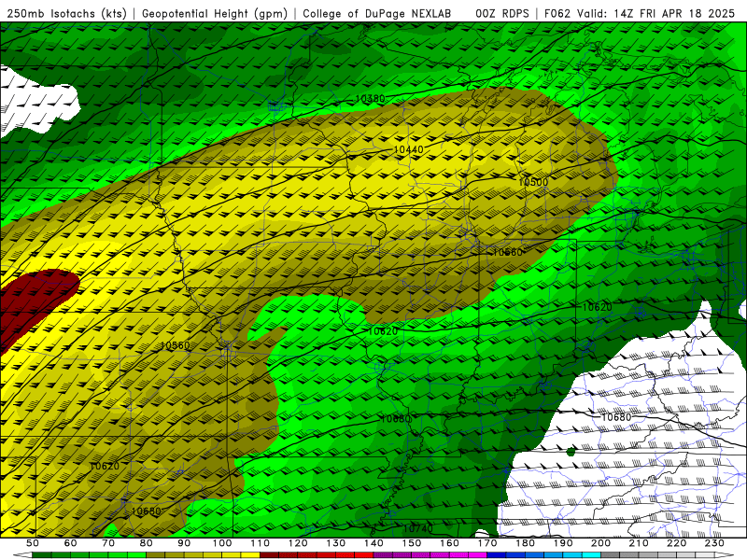Viewport: 747px width, 560px height.
Task: Click the 80 value on the color scale
Action: [147, 543]
